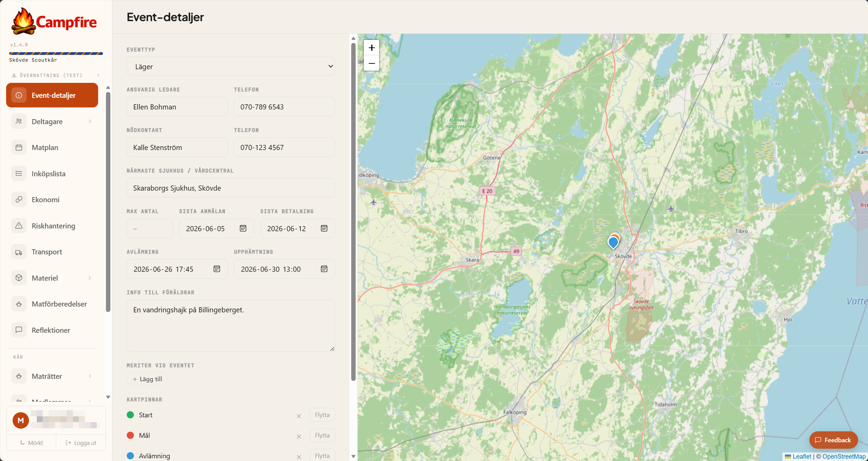Click the Ekonomi coins icon
The width and height of the screenshot is (868, 461).
[19, 199]
